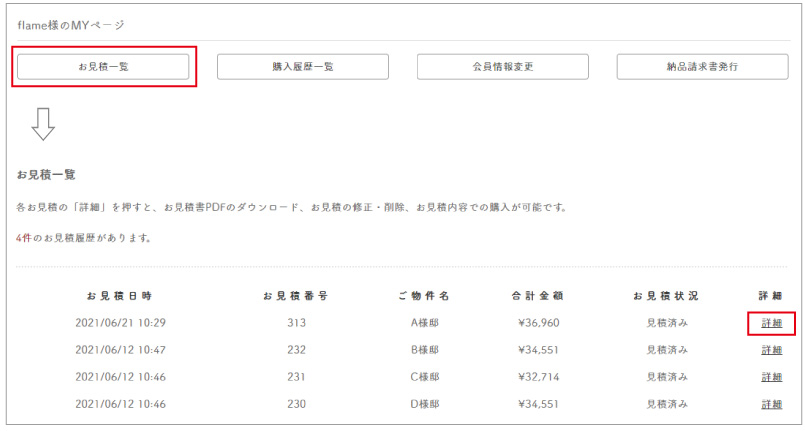Open 詳細 link for quote number 313
This screenshot has width=805, height=431.
pos(771,323)
